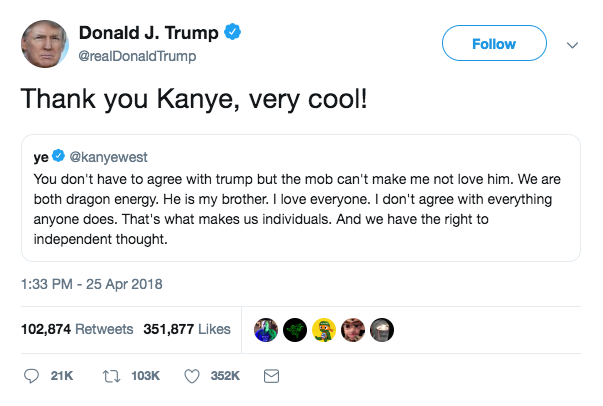The height and width of the screenshot is (406, 603).
Task: Open the 1:33 PM - 25 Apr 2018 timestamp
Action: pyautogui.click(x=91, y=285)
